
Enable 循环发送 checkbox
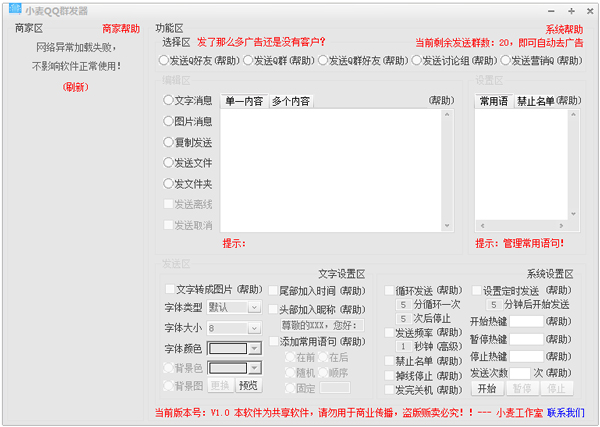point(389,290)
